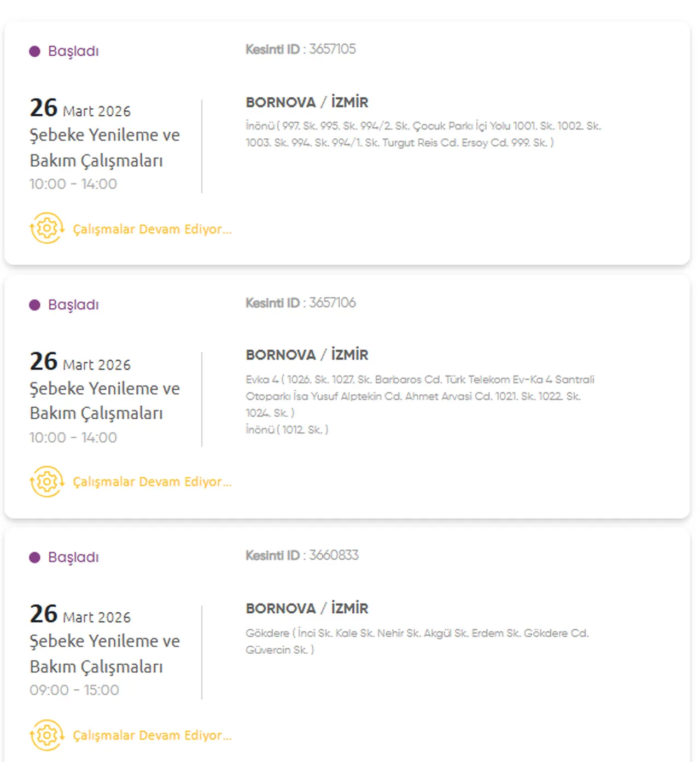This screenshot has height=762, width=700.
Task: Click BORNOVA / İZMİR heading above Evka 4 addresses
Action: 307,355
